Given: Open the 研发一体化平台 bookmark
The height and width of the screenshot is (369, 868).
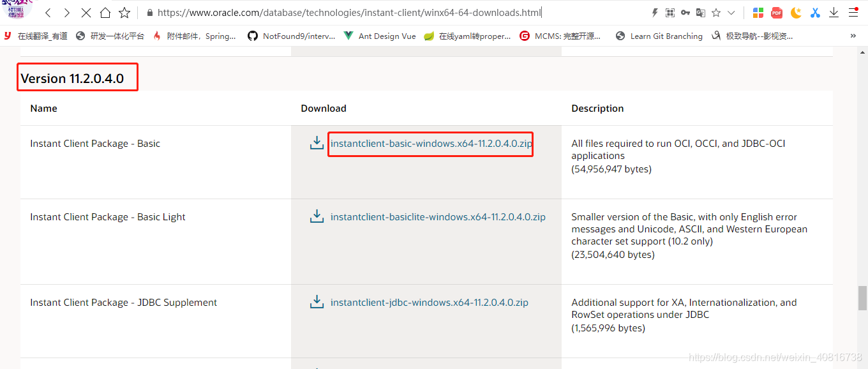Looking at the screenshot, I should tap(110, 36).
